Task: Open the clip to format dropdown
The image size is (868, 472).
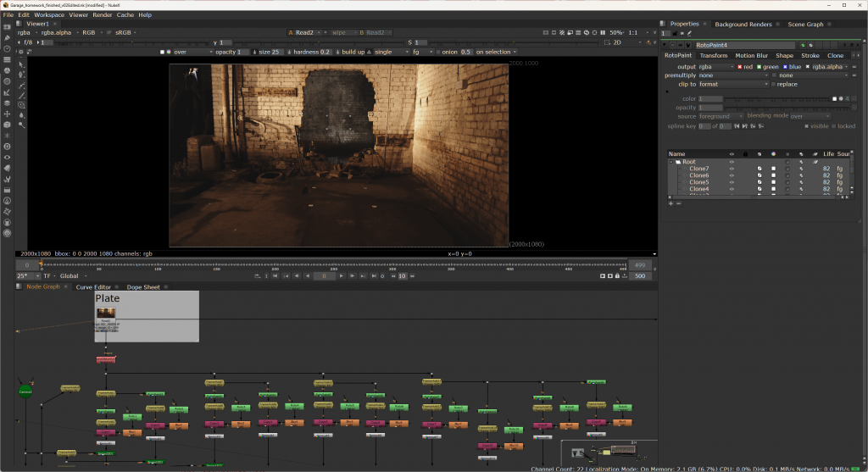Action: click(x=733, y=84)
